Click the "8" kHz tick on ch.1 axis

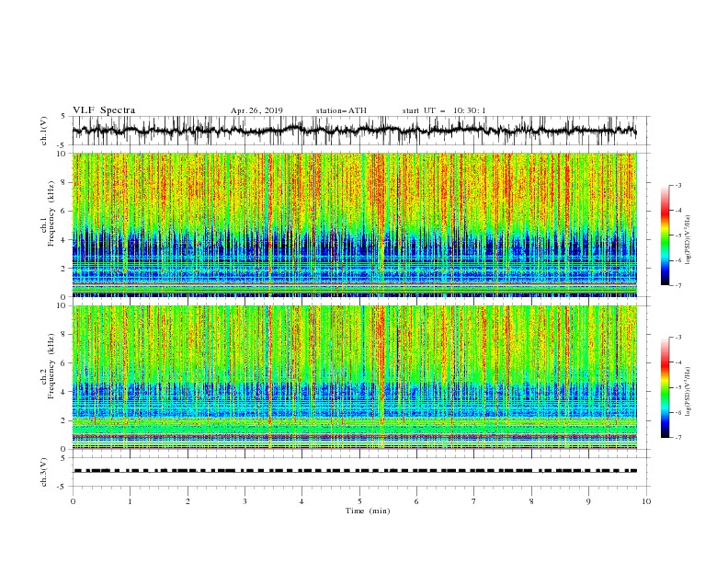tap(63, 182)
